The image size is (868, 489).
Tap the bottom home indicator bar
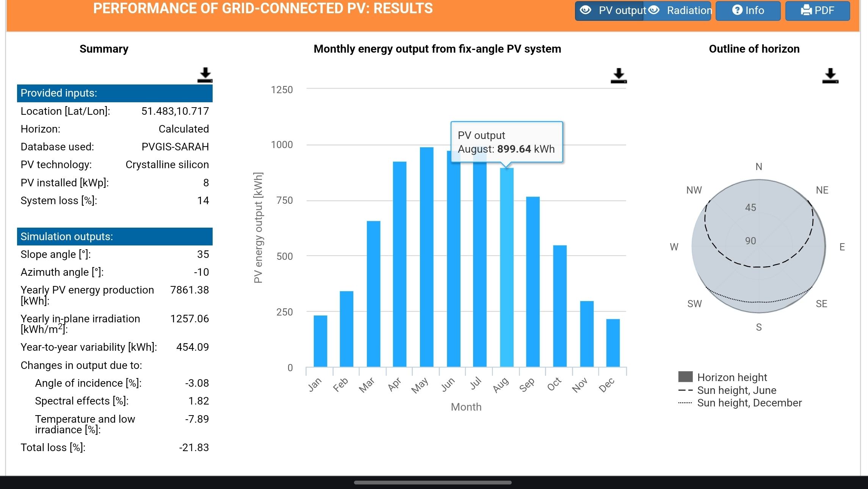[432, 483]
